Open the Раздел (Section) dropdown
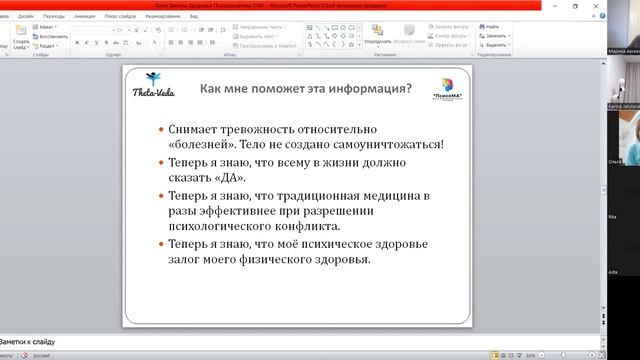The width and height of the screenshot is (640, 360). click(x=46, y=46)
